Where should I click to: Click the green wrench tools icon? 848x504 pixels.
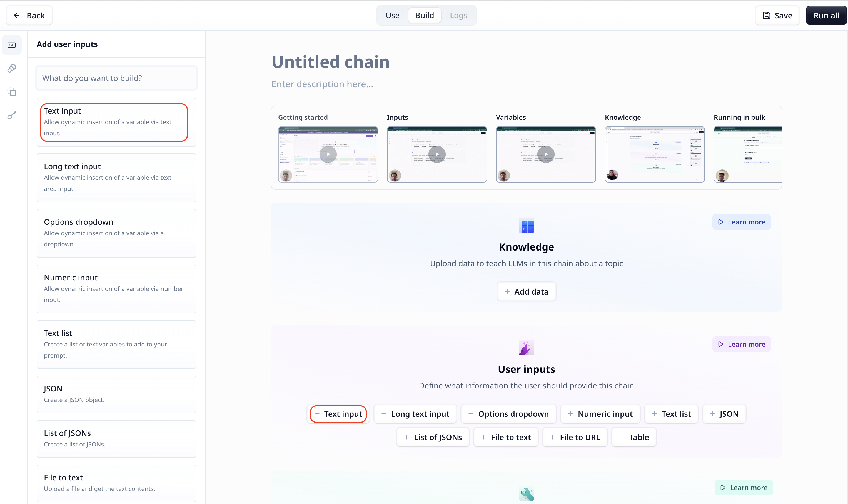tap(527, 494)
